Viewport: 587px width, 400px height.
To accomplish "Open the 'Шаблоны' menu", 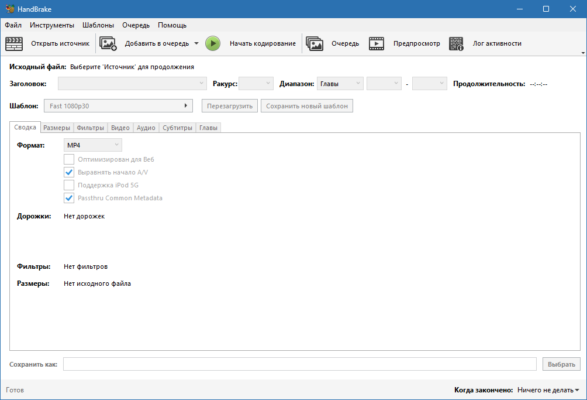I will 98,25.
